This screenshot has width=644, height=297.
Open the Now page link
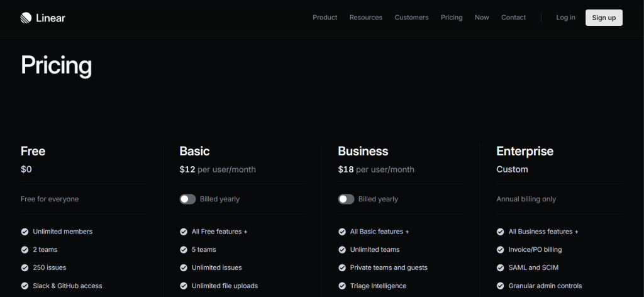coord(482,18)
